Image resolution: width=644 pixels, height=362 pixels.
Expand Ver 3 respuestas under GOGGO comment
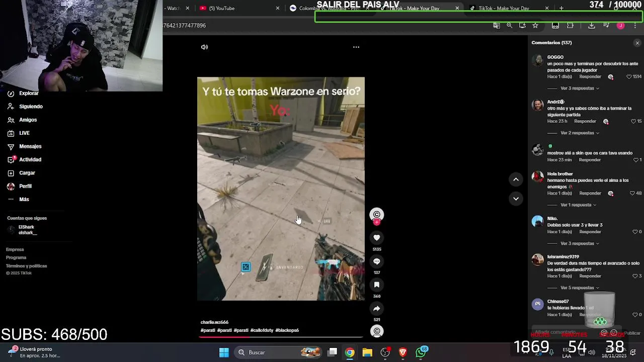click(x=580, y=88)
